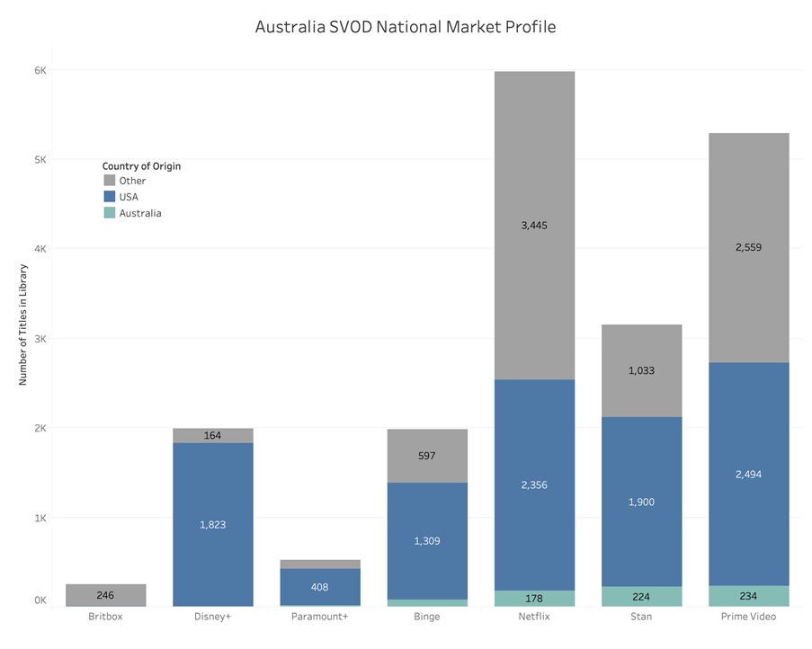Click the teal Australia legend swatch
The image size is (812, 649).
click(x=110, y=212)
